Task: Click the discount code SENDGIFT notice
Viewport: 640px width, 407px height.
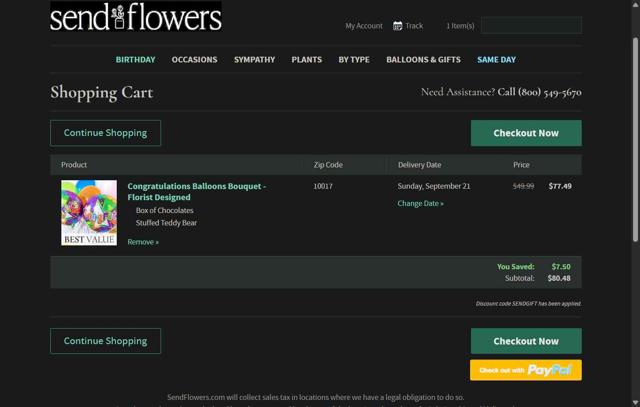Action: point(529,303)
